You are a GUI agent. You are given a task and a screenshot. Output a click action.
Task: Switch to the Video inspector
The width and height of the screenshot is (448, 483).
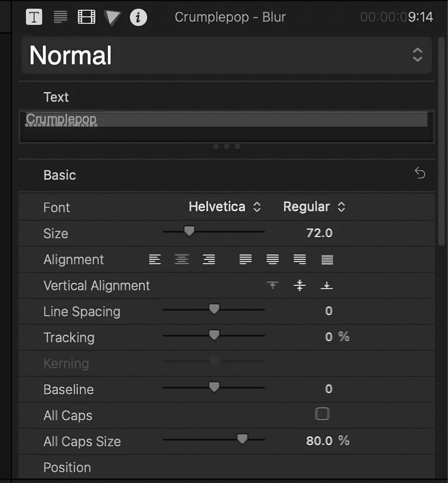86,17
